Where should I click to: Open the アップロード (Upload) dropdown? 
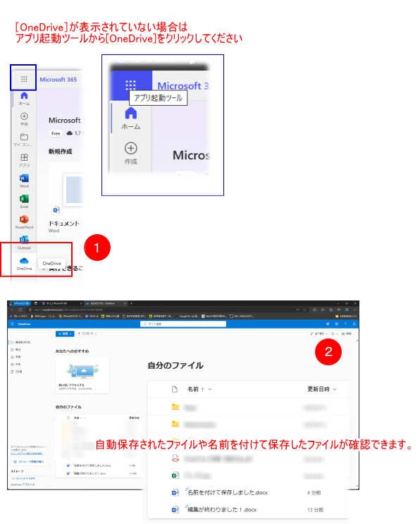coord(87,334)
